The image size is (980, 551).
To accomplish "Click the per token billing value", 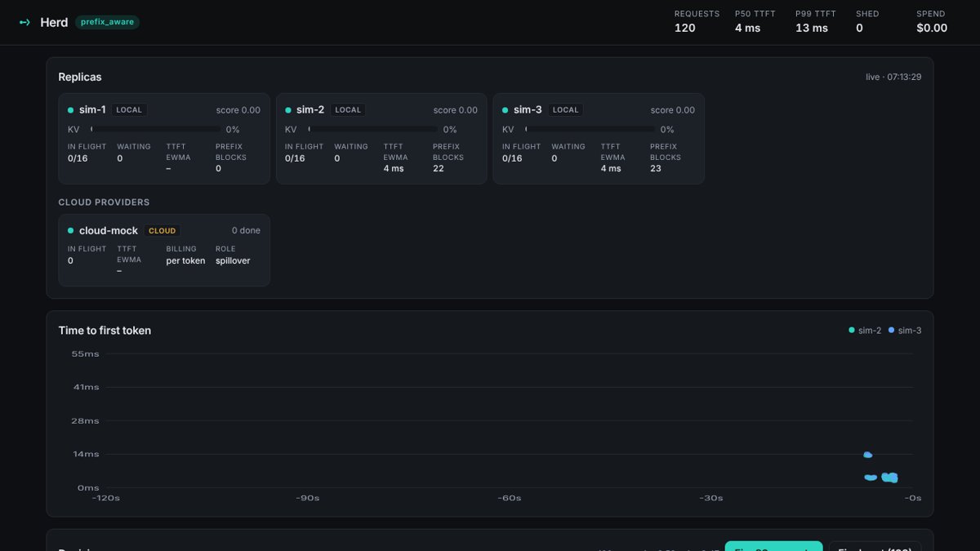I will 185,261.
